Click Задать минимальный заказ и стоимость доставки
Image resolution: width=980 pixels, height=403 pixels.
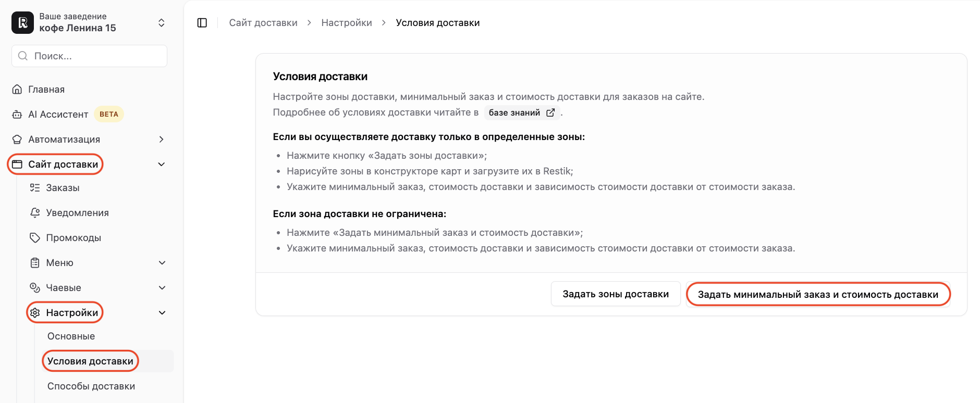[818, 295]
